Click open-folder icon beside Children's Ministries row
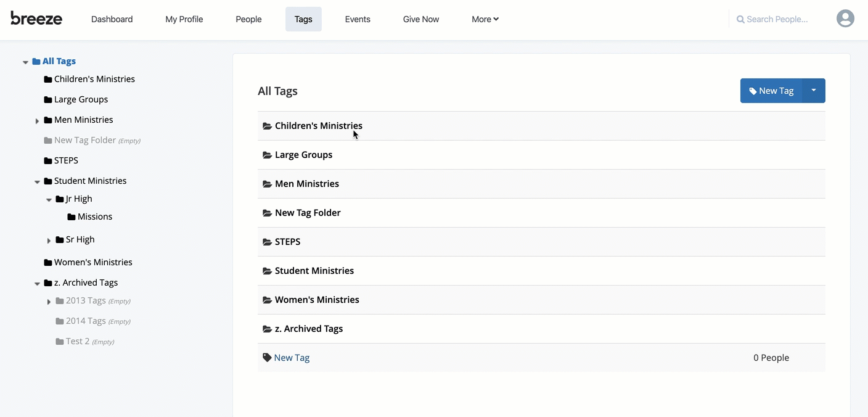This screenshot has height=417, width=868. point(267,126)
